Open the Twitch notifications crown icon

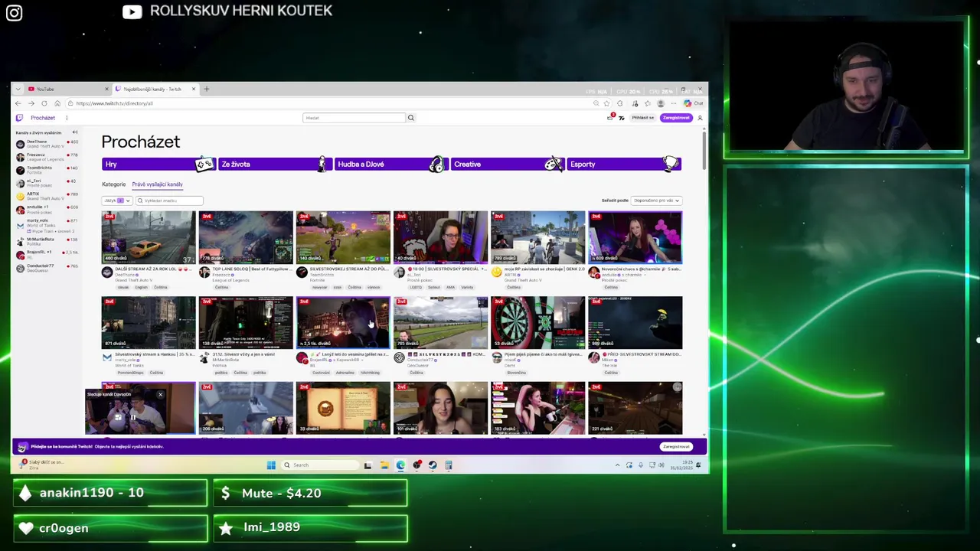tap(610, 118)
